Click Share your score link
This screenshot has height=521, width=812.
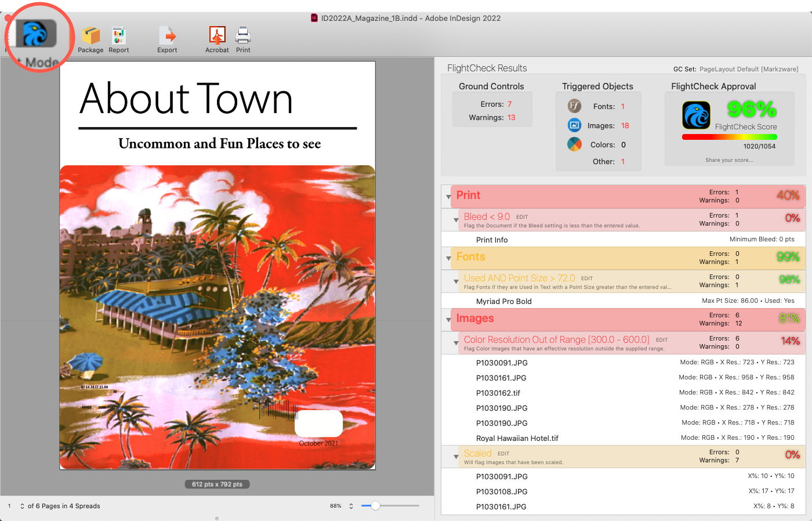(730, 160)
